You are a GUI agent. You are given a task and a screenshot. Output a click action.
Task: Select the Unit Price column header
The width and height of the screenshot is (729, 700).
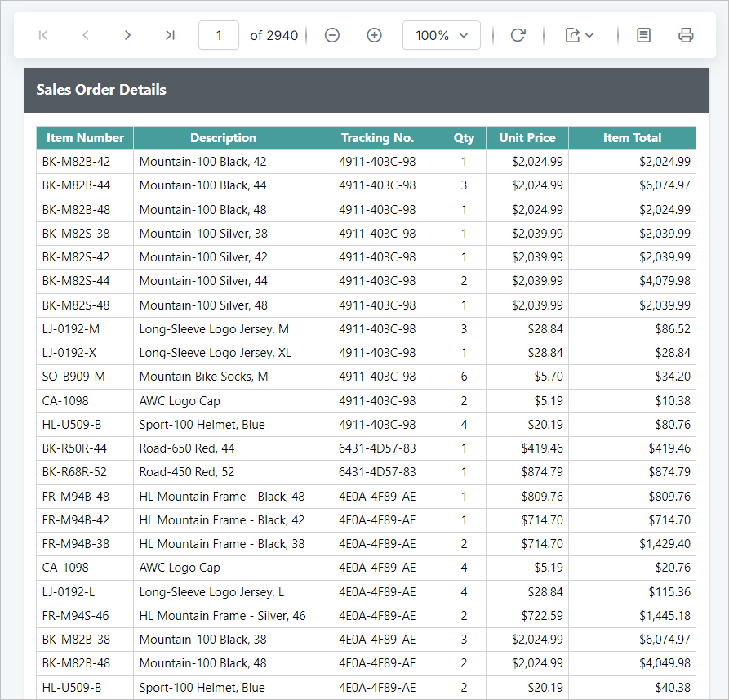pos(527,138)
